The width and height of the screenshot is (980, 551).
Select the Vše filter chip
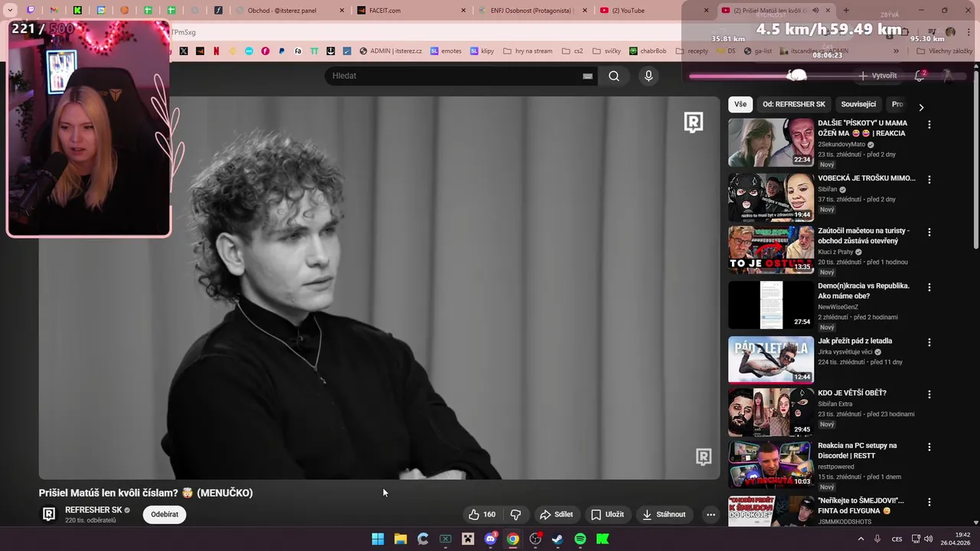[x=740, y=104]
